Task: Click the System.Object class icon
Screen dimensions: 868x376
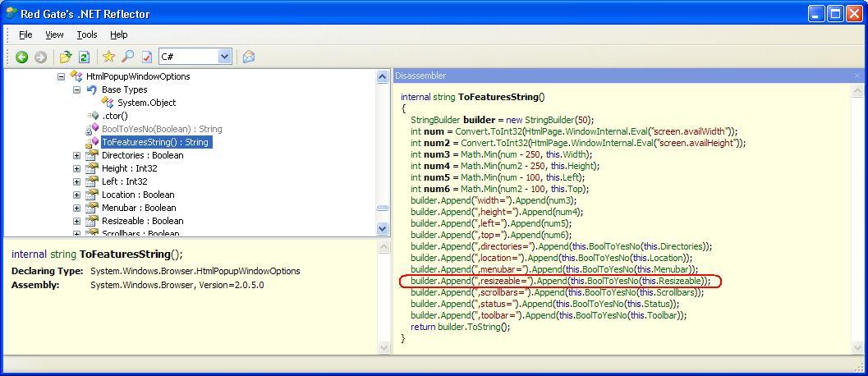Action: pyautogui.click(x=108, y=103)
